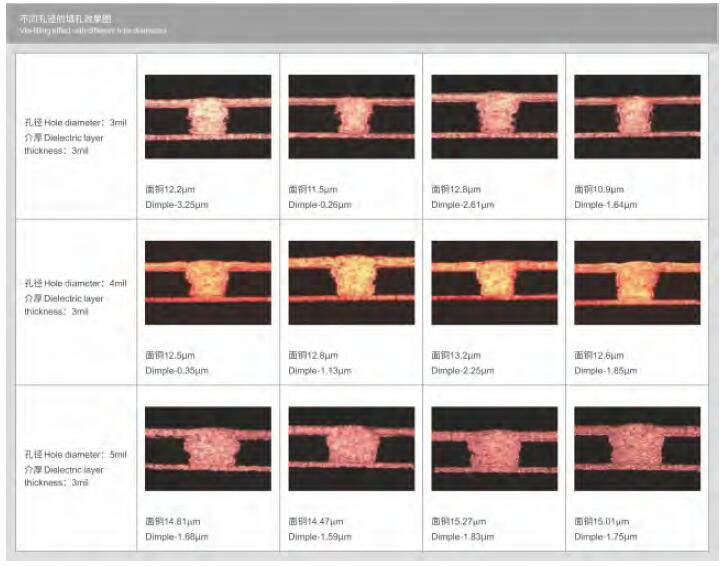Select the micrograph captioned 面铜15.27µm
The width and height of the screenshot is (725, 566).
pyautogui.click(x=494, y=448)
